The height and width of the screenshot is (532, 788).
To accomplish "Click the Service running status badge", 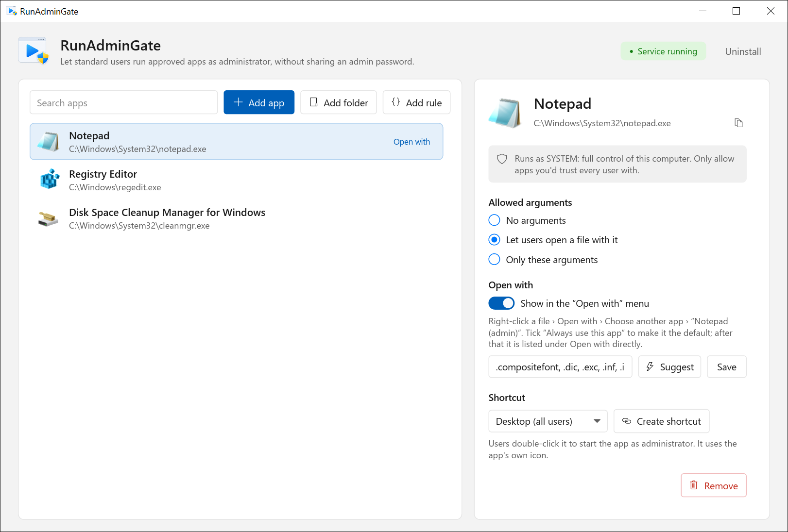I will click(663, 51).
